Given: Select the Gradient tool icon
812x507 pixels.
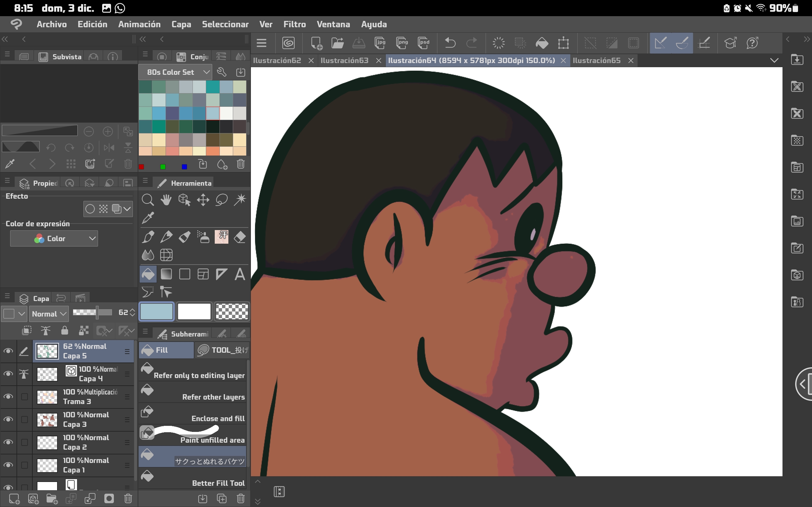Looking at the screenshot, I should [x=166, y=274].
